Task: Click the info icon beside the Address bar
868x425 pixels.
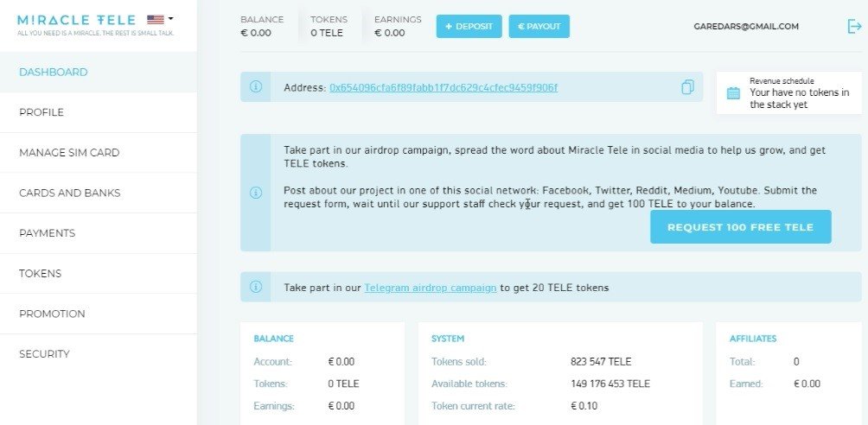Action: click(x=256, y=87)
